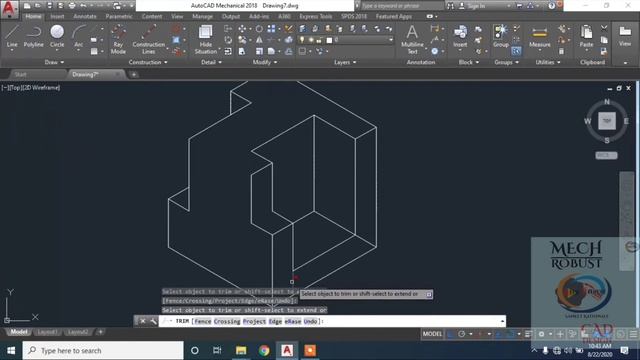This screenshot has width=640, height=360.
Task: Switch to the Parametric tab
Action: coord(119,16)
